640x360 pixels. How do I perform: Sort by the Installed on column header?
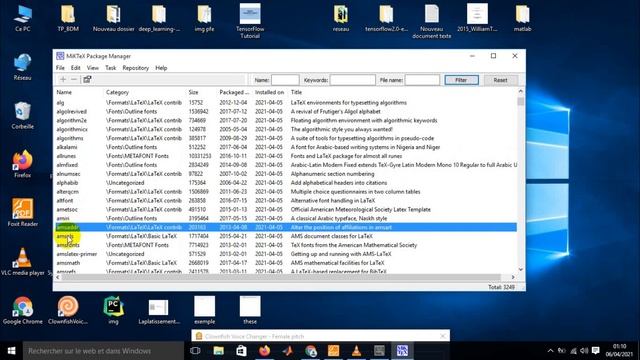click(x=270, y=92)
